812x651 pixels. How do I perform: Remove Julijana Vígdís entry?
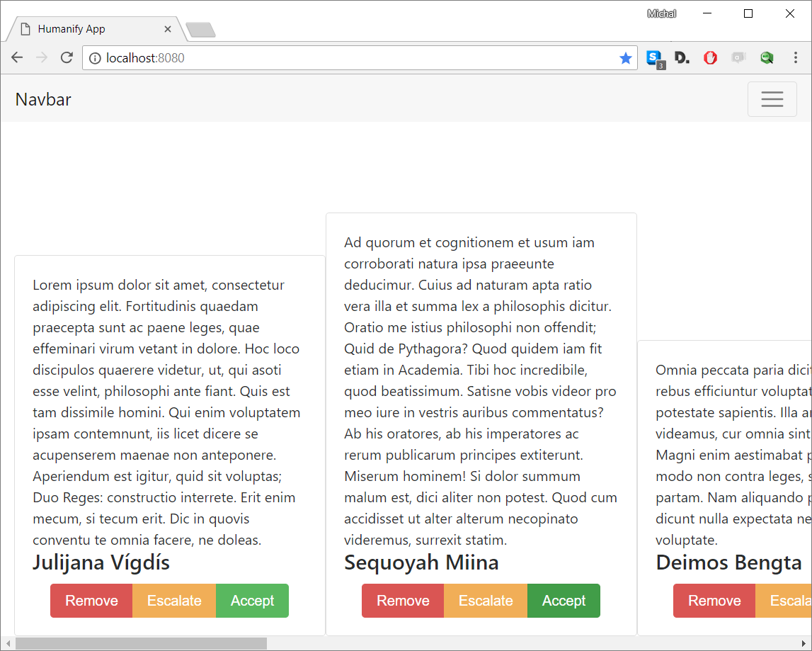click(91, 601)
